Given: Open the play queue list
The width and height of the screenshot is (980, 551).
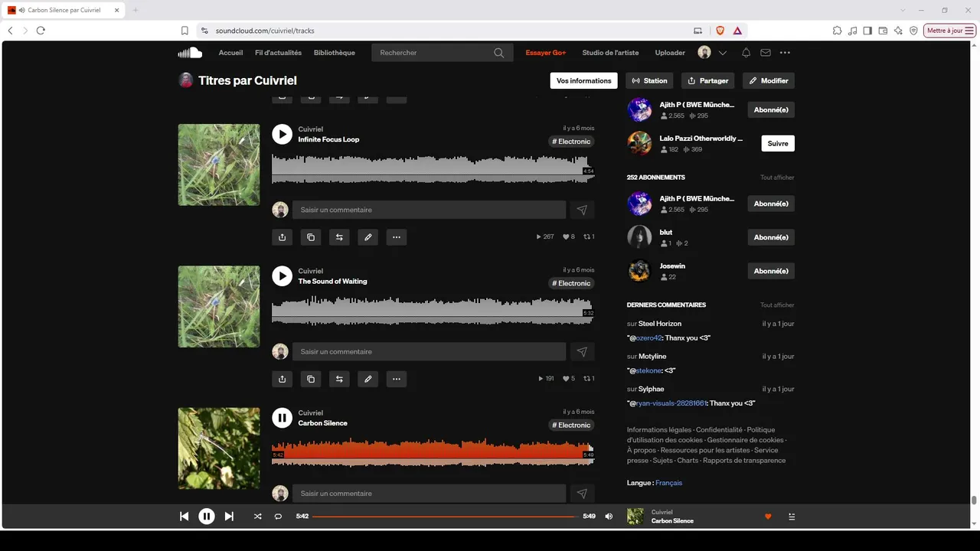Looking at the screenshot, I should 792,517.
